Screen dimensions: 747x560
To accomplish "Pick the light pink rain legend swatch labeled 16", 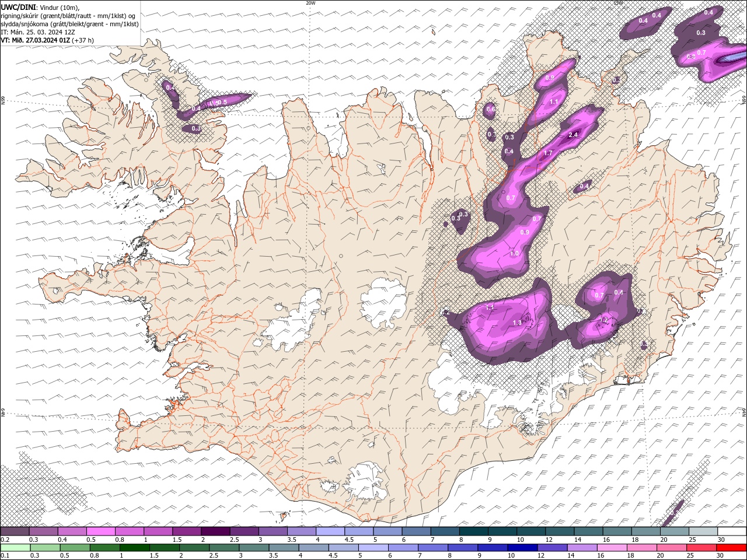I will 612,548.
